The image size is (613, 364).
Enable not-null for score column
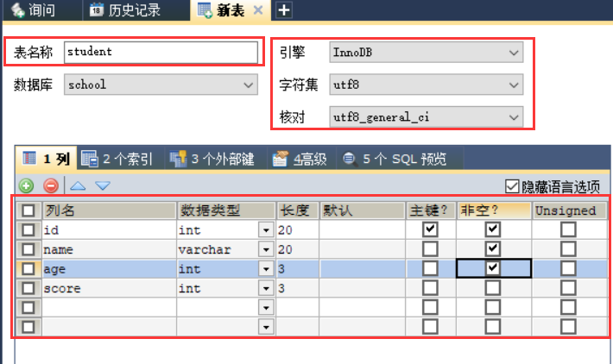[493, 288]
